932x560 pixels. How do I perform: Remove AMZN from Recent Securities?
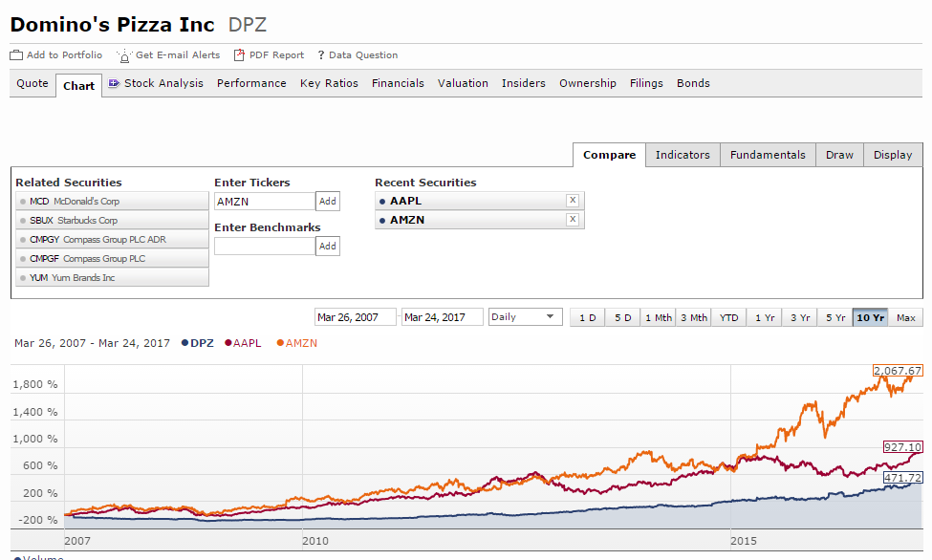click(x=573, y=220)
